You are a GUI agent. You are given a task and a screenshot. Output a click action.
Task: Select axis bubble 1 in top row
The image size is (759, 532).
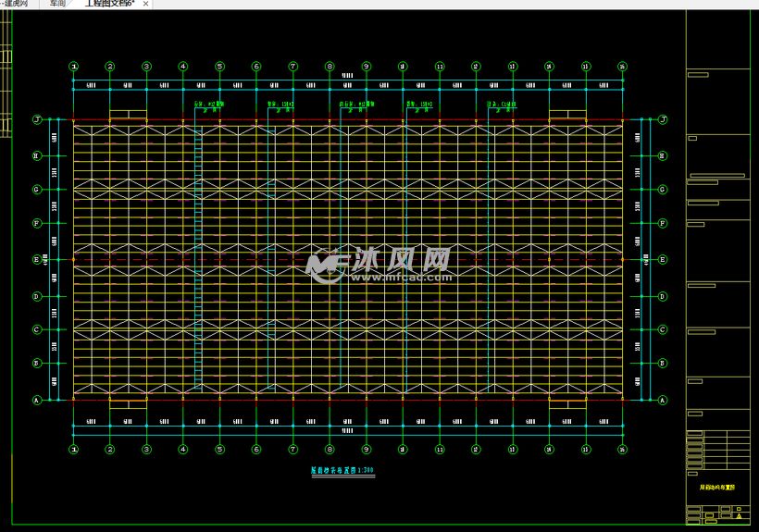73,66
